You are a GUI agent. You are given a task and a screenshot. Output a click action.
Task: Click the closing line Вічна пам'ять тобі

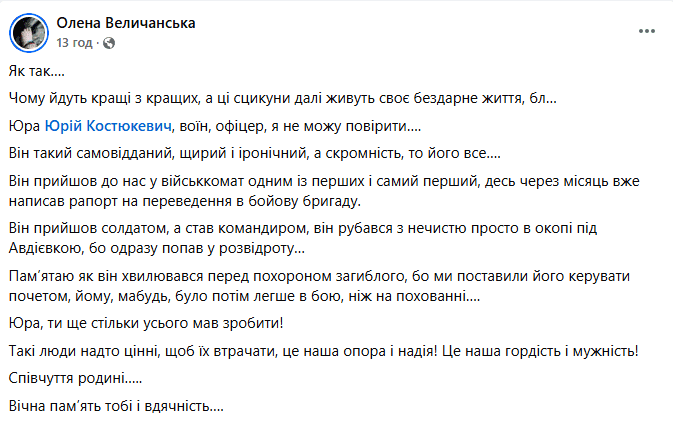click(x=116, y=406)
